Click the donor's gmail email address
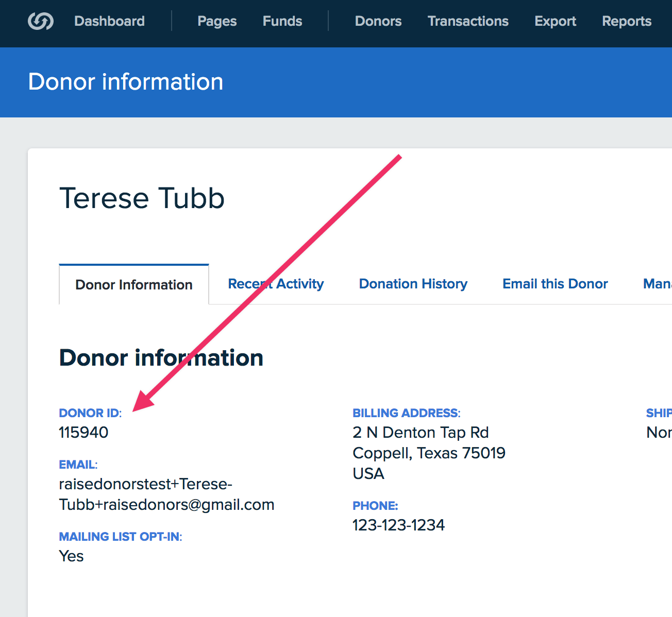This screenshot has width=672, height=617. (x=166, y=494)
